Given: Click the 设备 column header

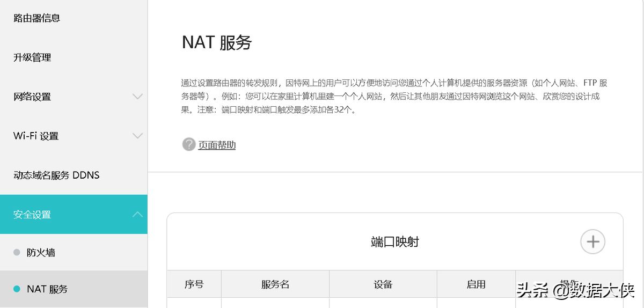Looking at the screenshot, I should point(383,284).
